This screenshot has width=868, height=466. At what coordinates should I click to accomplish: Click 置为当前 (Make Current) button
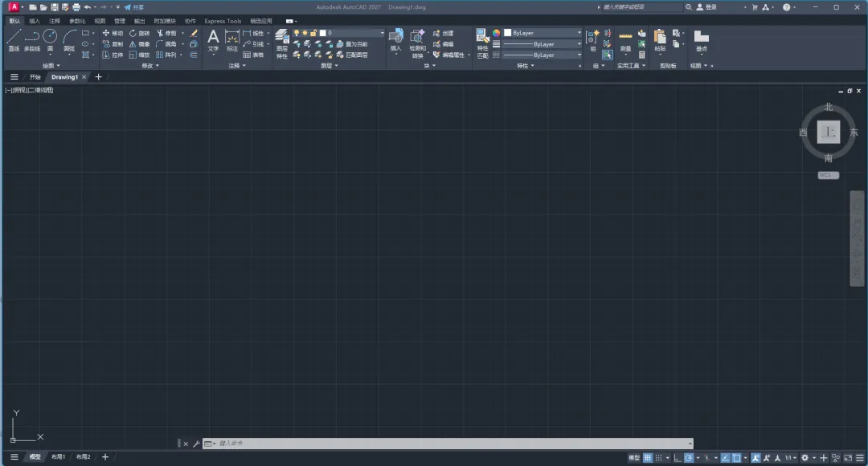tap(351, 43)
